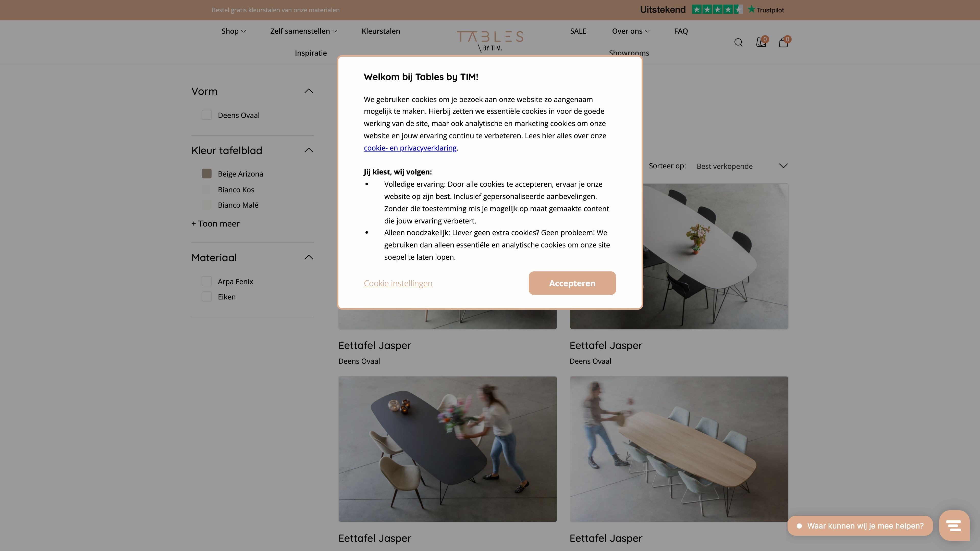
Task: Check the Deens Ovaal checkbox
Action: point(206,115)
